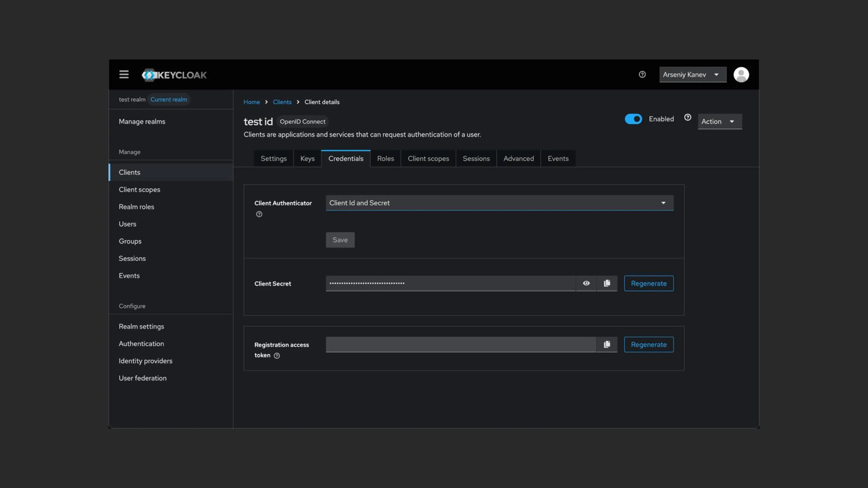Toggle the Enabled switch off
The image size is (868, 488).
pyautogui.click(x=633, y=119)
